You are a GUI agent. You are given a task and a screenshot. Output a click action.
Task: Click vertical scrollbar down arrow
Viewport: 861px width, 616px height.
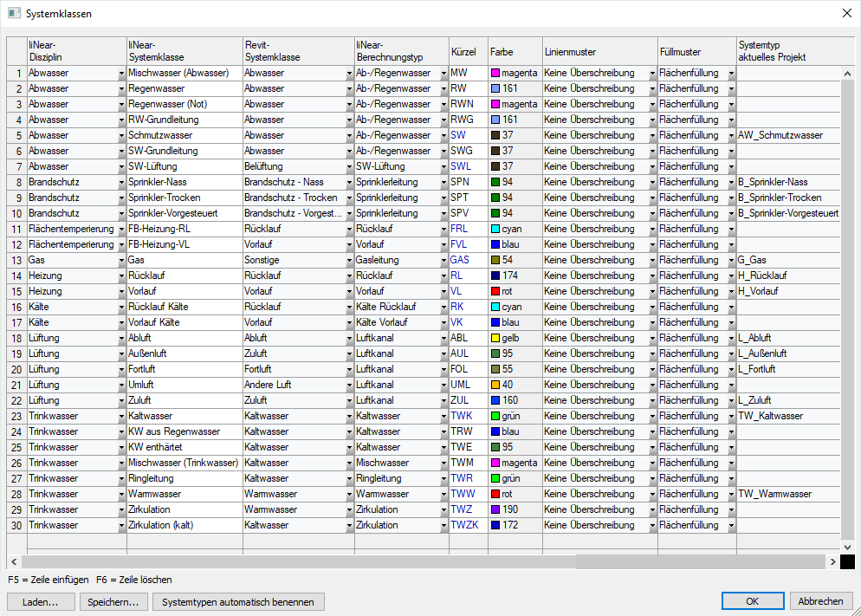click(x=847, y=548)
